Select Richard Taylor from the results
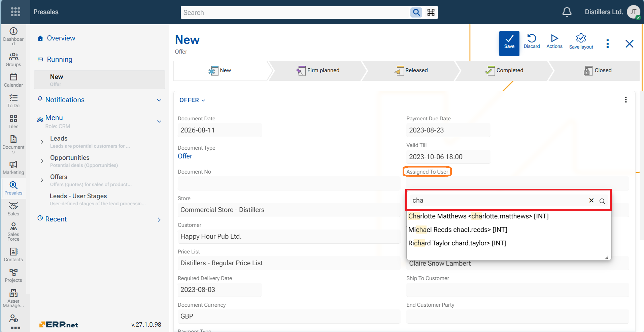The image size is (644, 332). 457,243
